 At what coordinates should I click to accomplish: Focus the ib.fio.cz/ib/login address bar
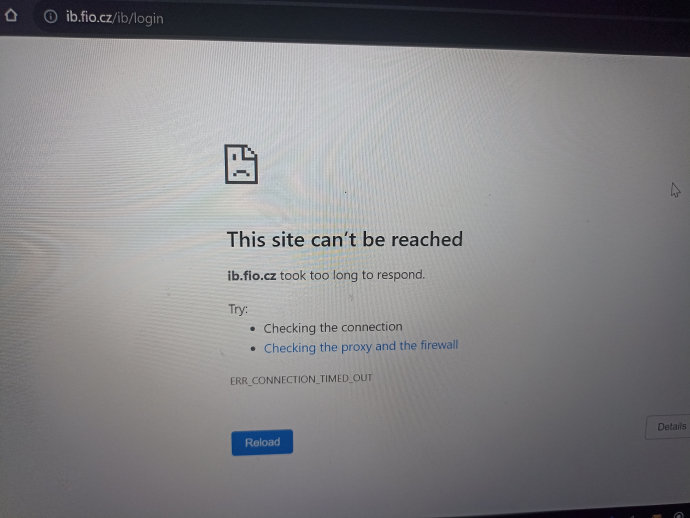tap(361, 18)
